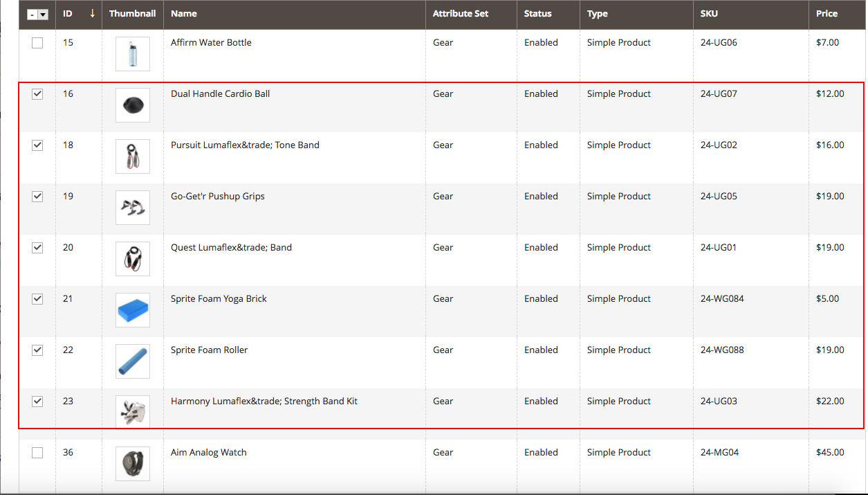Uncheck the Pursuit Lumaflex Tone Band checkbox
The image size is (868, 495).
37,145
